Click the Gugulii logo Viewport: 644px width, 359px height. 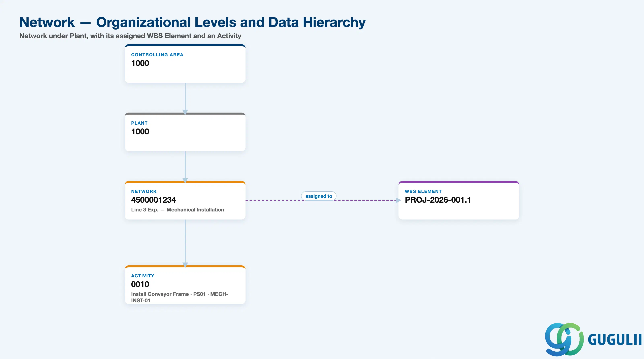click(593, 339)
